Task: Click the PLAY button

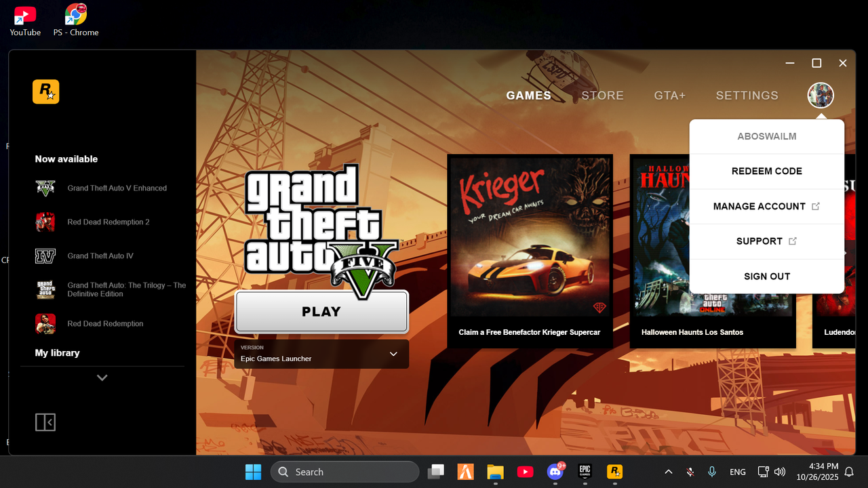Action: pos(321,312)
